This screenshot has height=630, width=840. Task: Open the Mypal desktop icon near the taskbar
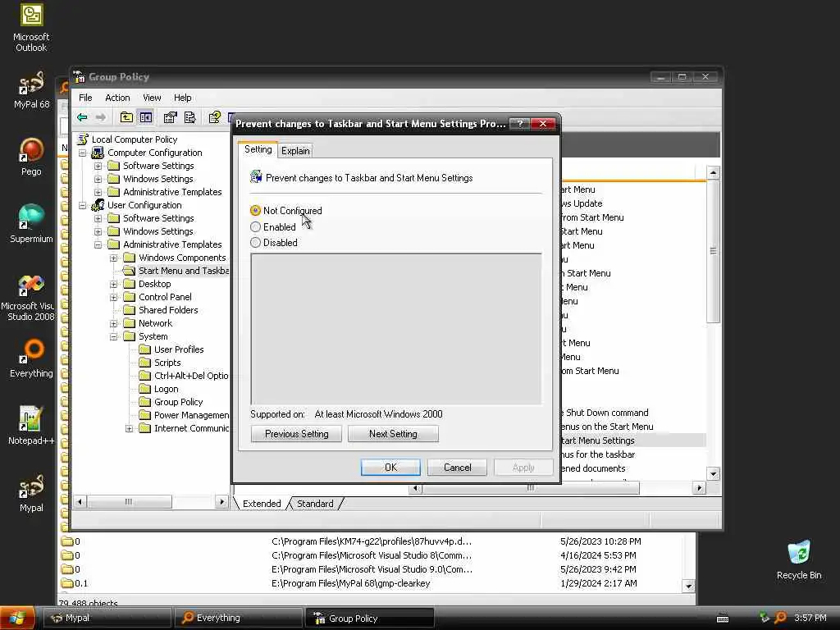[x=31, y=493]
